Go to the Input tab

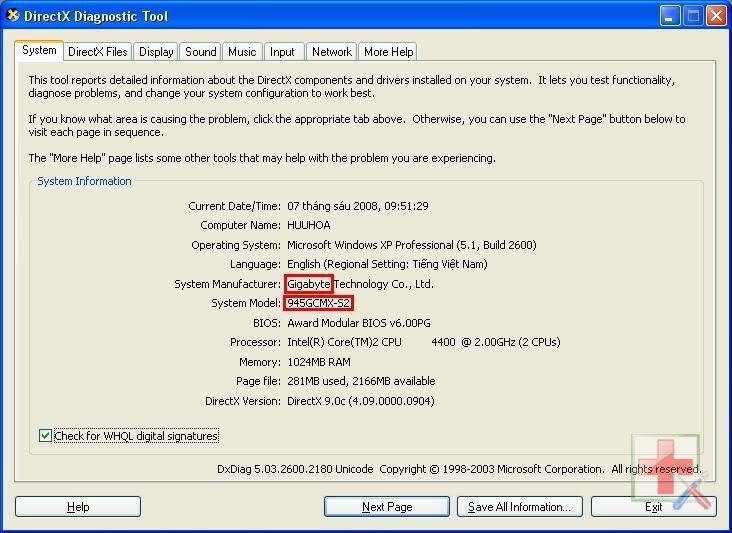[283, 52]
